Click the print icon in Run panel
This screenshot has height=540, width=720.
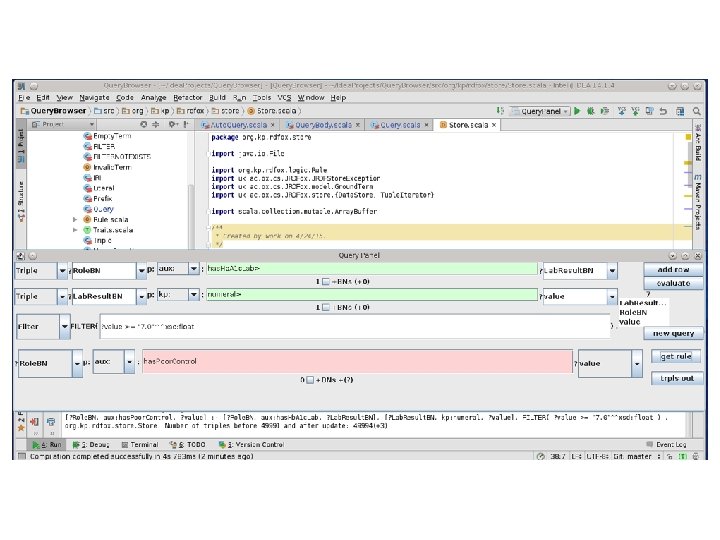pyautogui.click(x=51, y=422)
